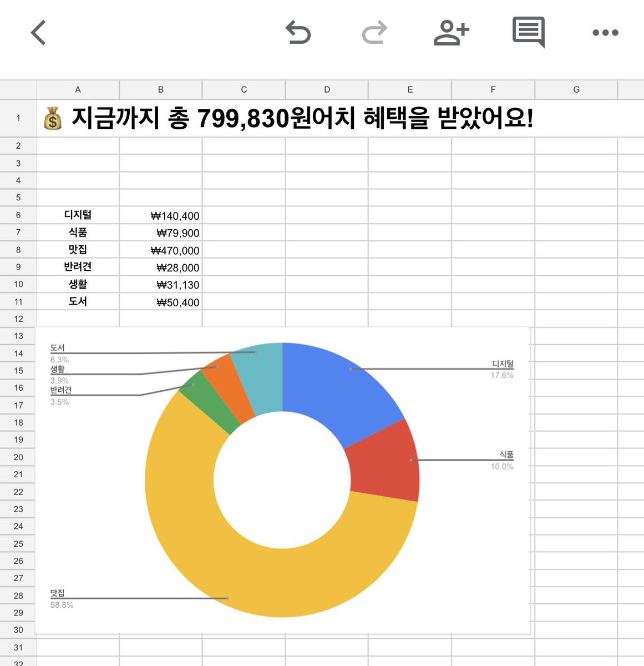Open the comments icon

pos(528,32)
